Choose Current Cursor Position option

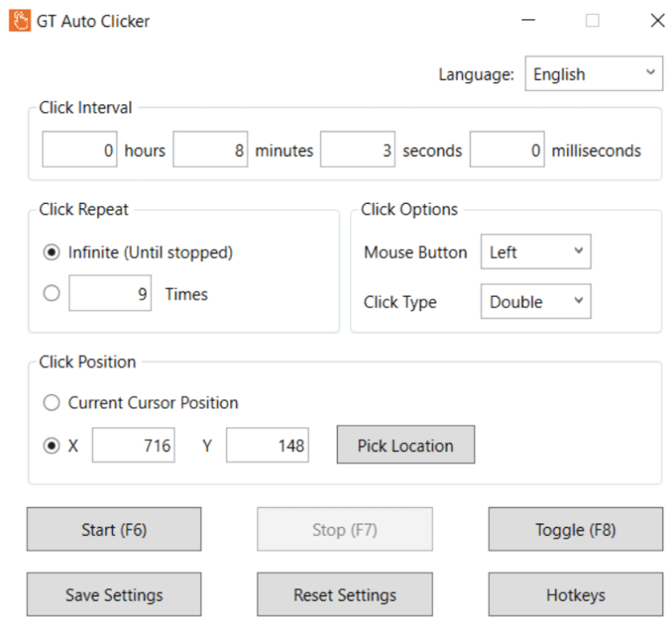[x=52, y=403]
